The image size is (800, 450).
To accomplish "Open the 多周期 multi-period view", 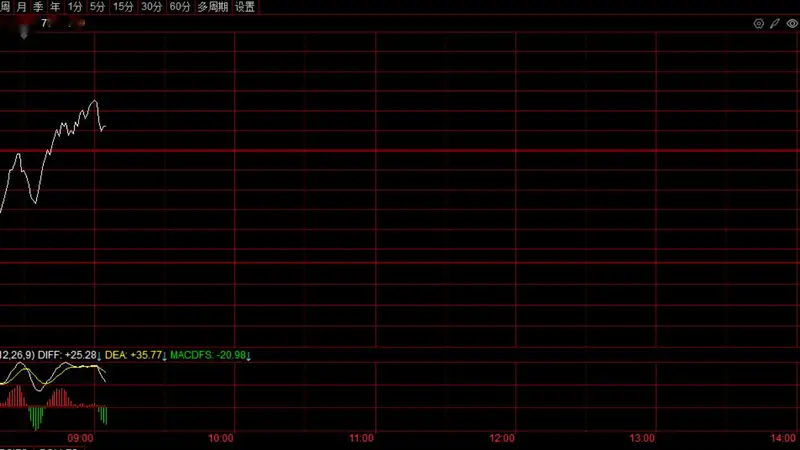I will click(x=213, y=7).
